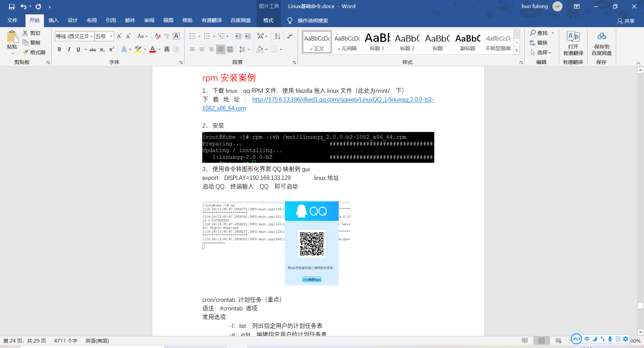Image resolution: width=644 pixels, height=348 pixels.
Task: Toggle Italic formatting
Action: click(x=69, y=49)
